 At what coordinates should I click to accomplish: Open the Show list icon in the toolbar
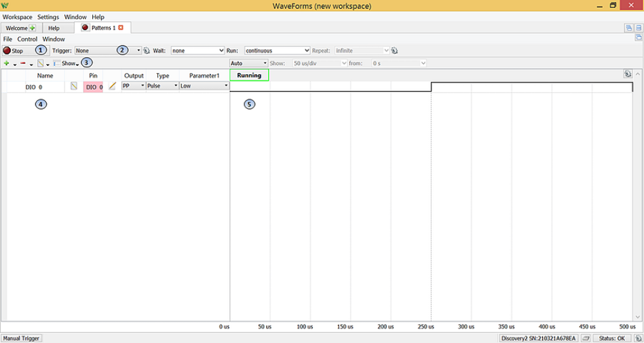pos(56,63)
